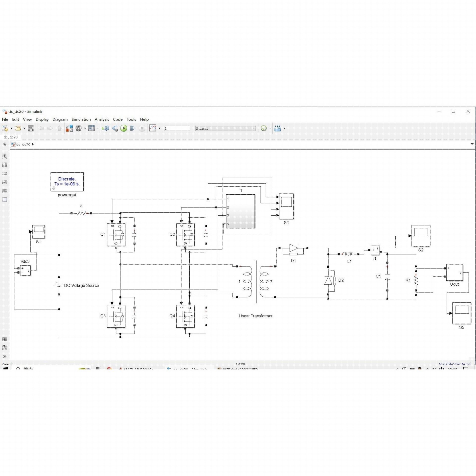Click the Update Diagram icon
This screenshot has height=476, width=476.
pyautogui.click(x=105, y=128)
